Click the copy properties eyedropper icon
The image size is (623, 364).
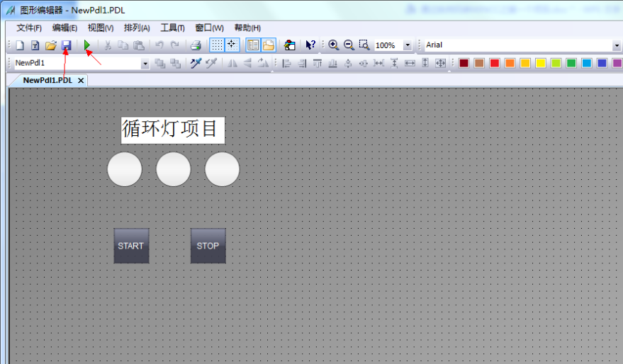196,63
